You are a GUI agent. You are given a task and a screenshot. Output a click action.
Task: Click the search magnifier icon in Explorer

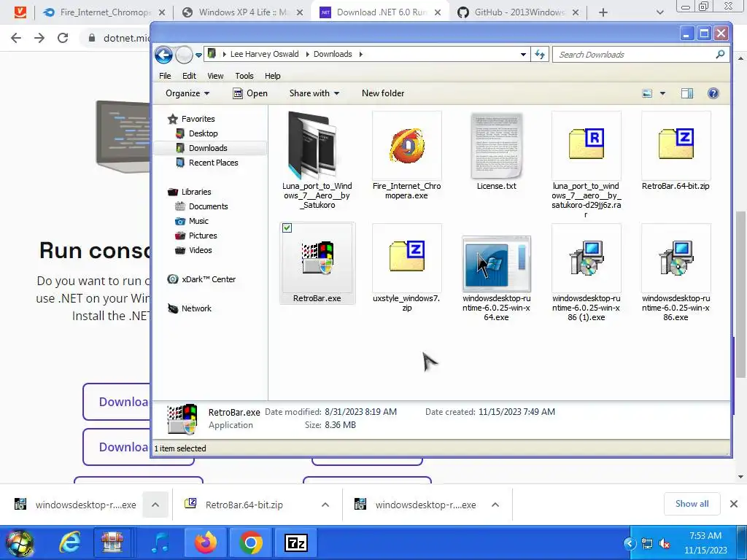coord(720,54)
